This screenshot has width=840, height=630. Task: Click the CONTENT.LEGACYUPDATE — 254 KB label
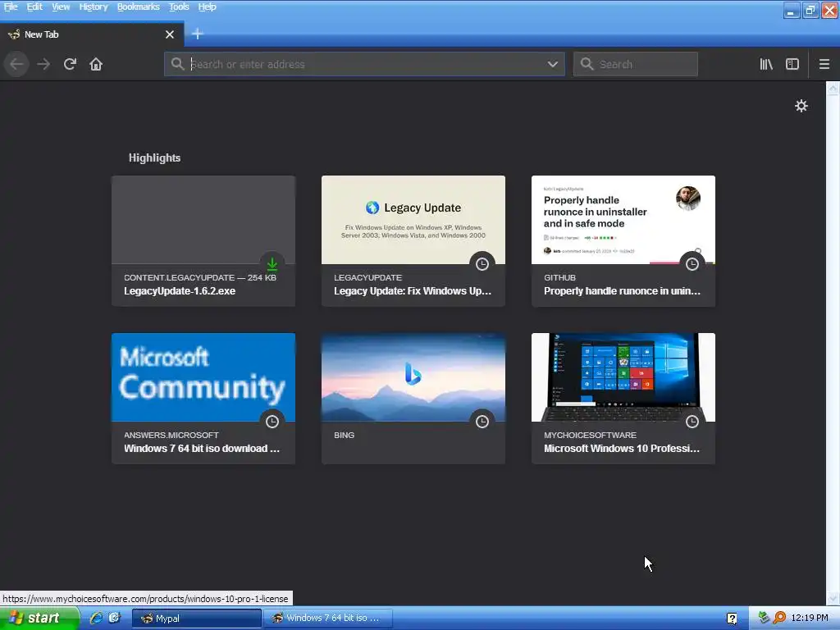pos(200,277)
